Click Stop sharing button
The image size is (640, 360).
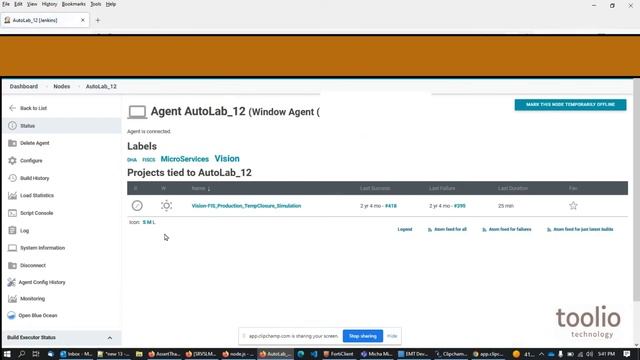363,336
